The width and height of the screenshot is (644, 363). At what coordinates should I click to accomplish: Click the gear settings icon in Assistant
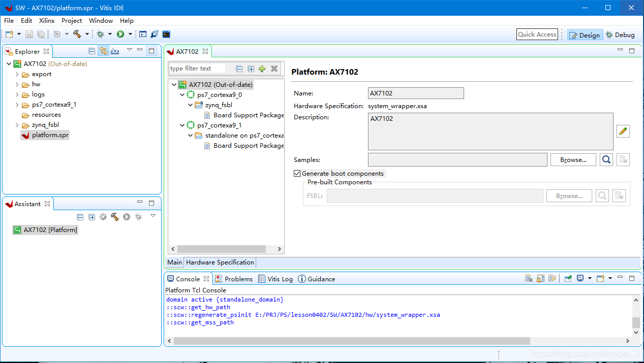(x=103, y=217)
